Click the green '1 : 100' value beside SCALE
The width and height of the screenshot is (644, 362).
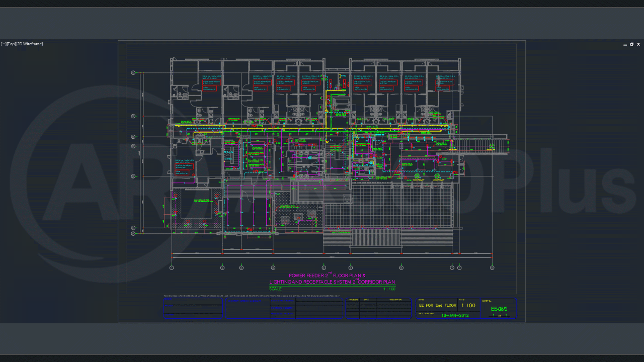(389, 289)
